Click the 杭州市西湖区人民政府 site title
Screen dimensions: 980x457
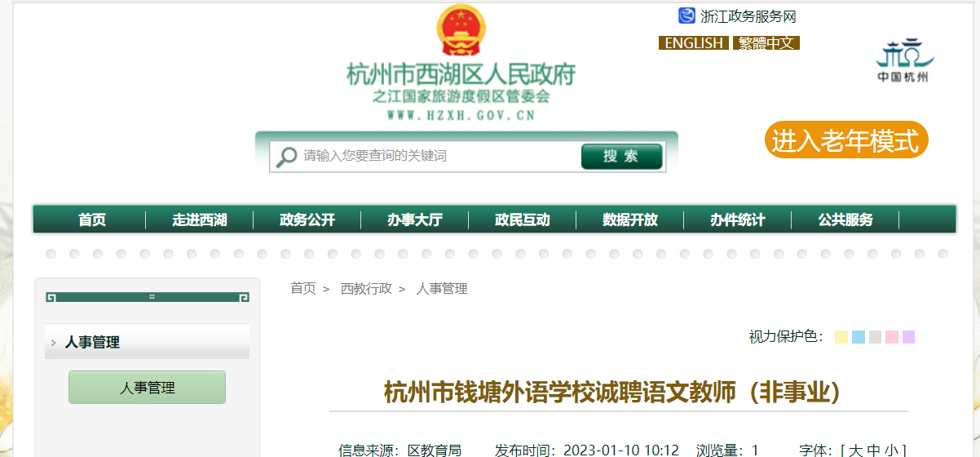click(461, 75)
